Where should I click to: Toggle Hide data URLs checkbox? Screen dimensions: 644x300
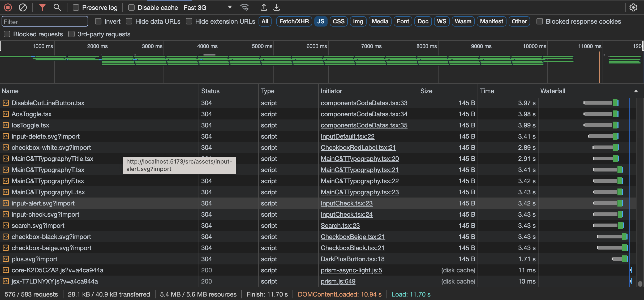coord(129,21)
